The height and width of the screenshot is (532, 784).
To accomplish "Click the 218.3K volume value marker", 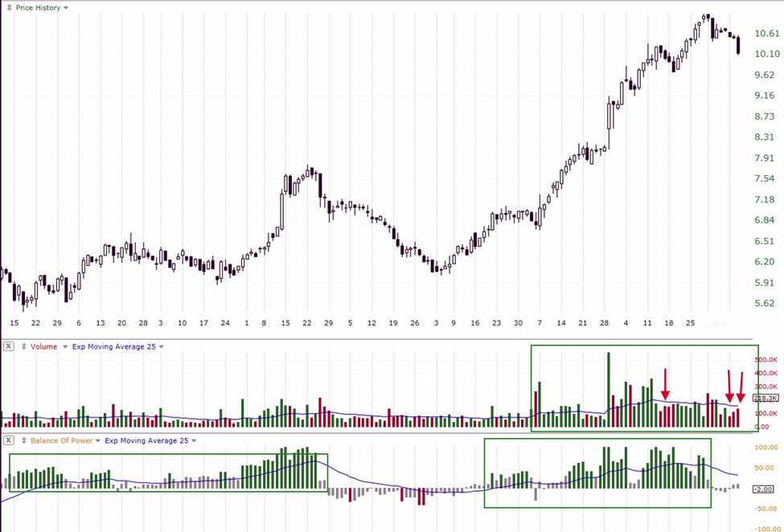I will (763, 399).
